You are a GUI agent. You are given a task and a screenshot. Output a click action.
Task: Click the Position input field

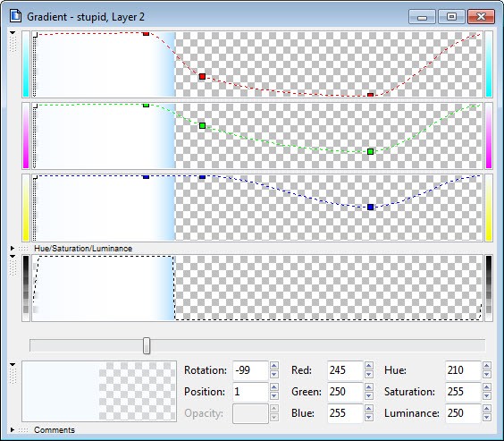click(x=250, y=392)
